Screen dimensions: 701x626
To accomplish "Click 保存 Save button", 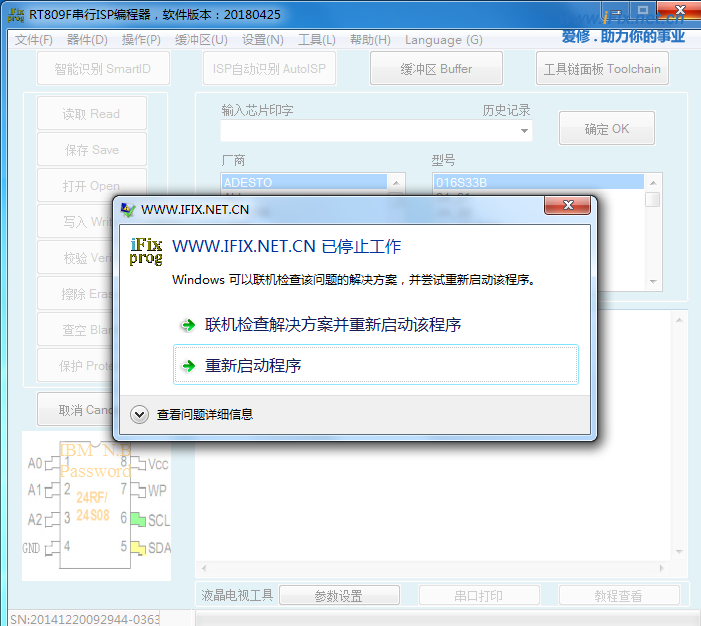I will click(91, 150).
